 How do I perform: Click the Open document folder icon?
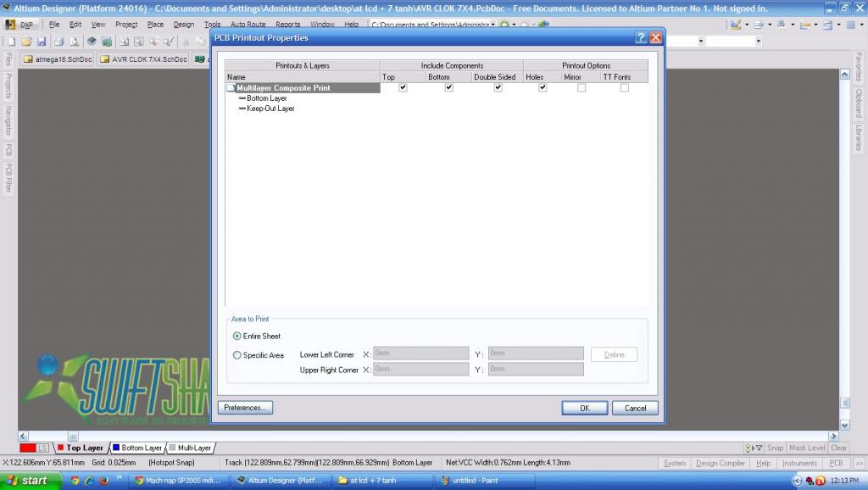coord(26,42)
